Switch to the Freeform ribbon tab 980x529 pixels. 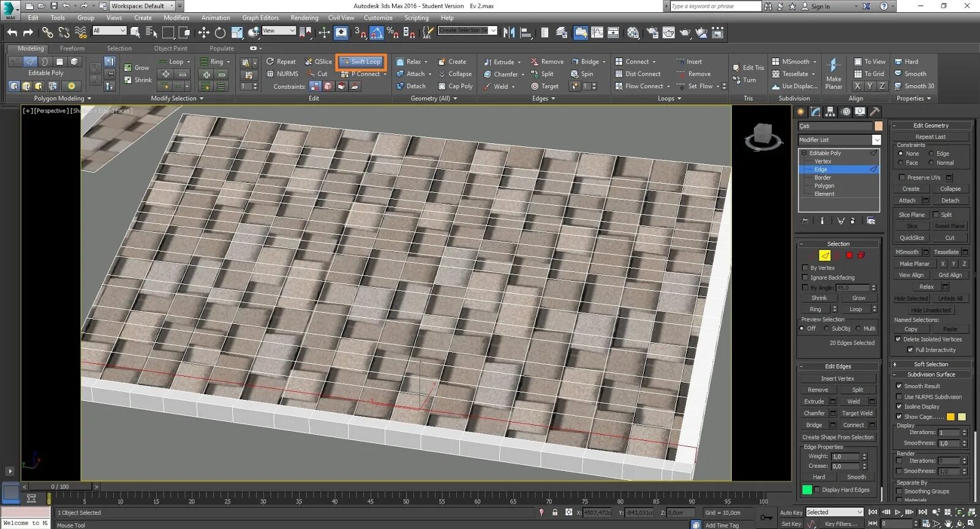pos(72,48)
